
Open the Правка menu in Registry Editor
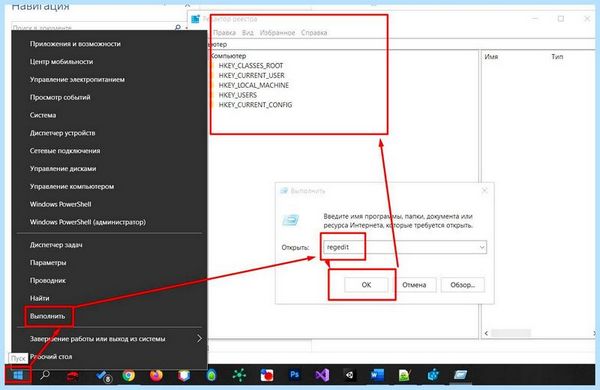pos(224,33)
